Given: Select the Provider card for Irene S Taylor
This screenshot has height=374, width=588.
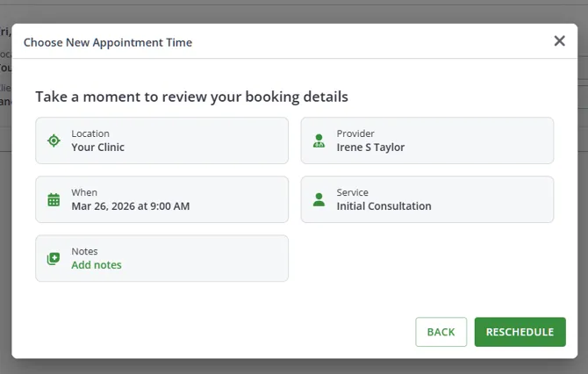Looking at the screenshot, I should coord(427,140).
